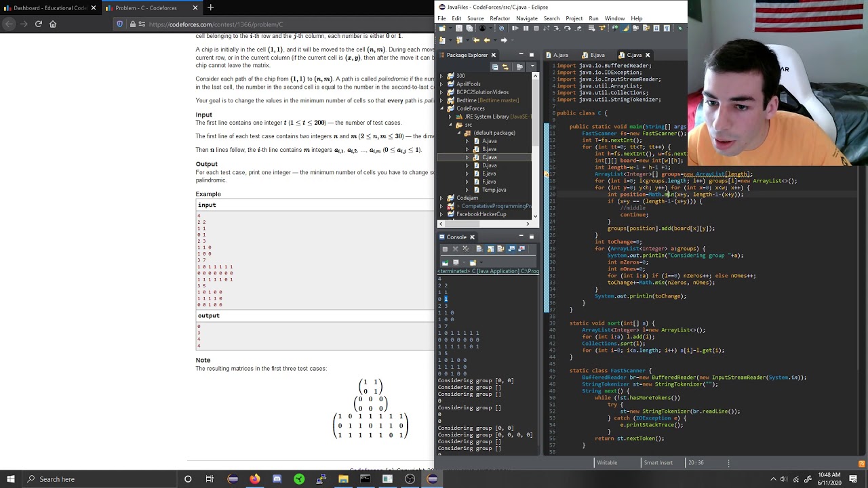Close the C.java editor tab

click(647, 55)
